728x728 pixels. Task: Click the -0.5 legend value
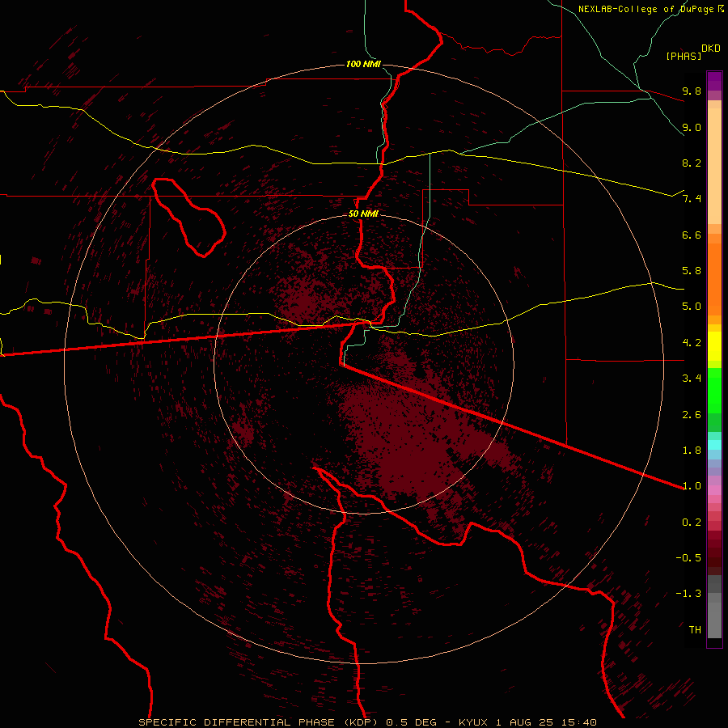click(x=688, y=558)
